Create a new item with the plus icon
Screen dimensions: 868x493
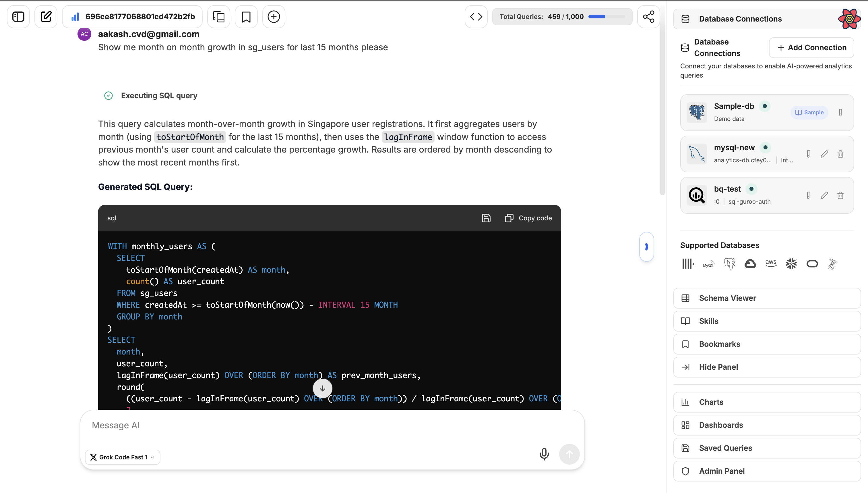274,16
